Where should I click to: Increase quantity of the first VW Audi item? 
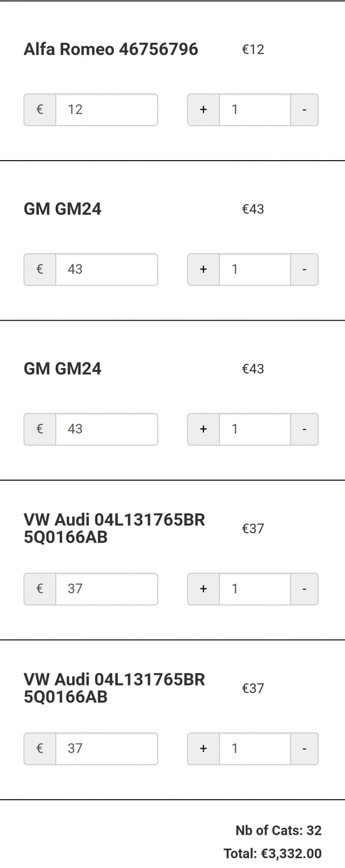pyautogui.click(x=204, y=589)
